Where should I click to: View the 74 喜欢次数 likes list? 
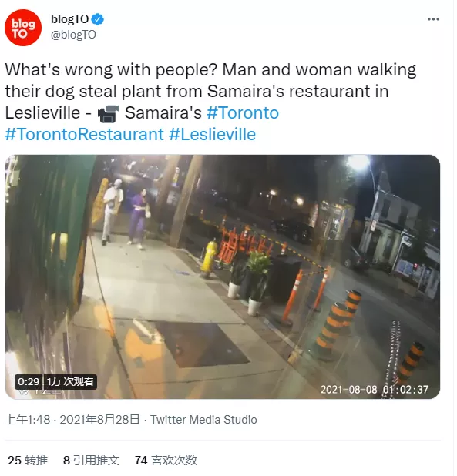(166, 461)
